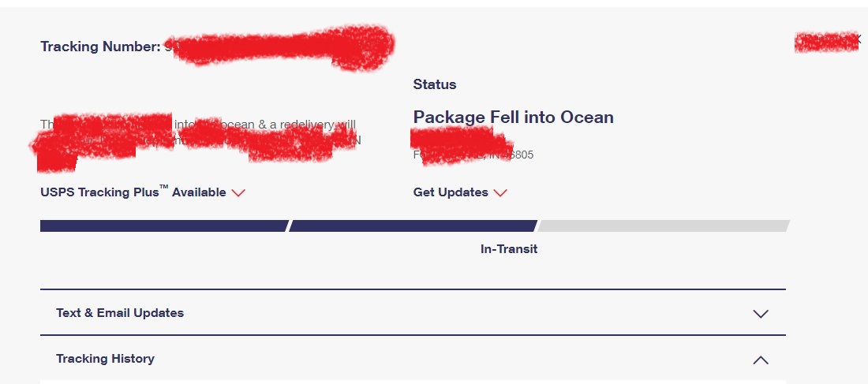868x384 pixels.
Task: Click the Package Fell into Ocean status text
Action: coord(513,117)
